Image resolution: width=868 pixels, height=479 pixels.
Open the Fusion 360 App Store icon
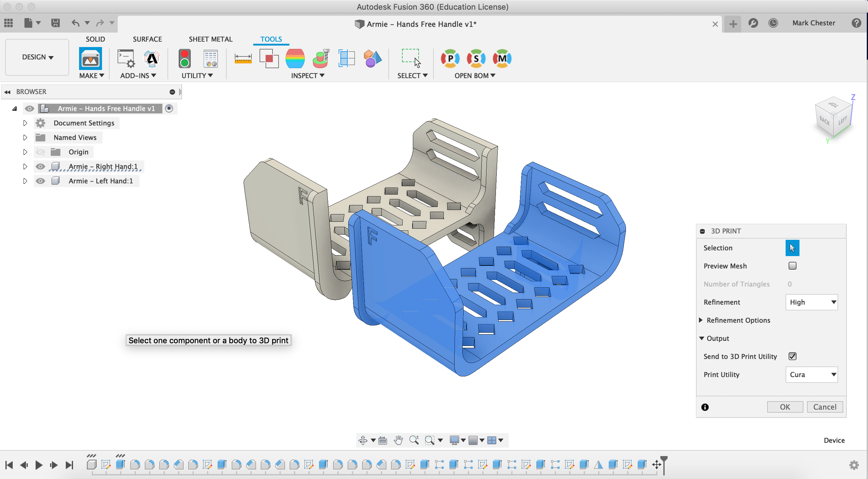tap(152, 59)
